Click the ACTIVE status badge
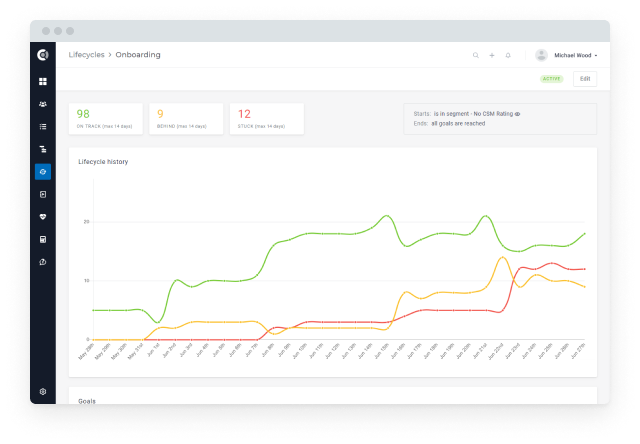This screenshot has width=640, height=444. click(x=551, y=79)
